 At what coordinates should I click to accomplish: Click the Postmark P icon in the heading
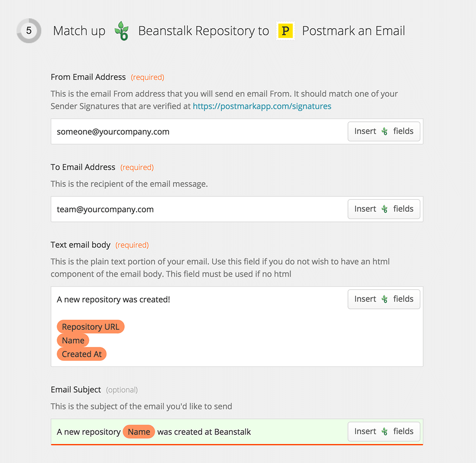click(x=286, y=30)
